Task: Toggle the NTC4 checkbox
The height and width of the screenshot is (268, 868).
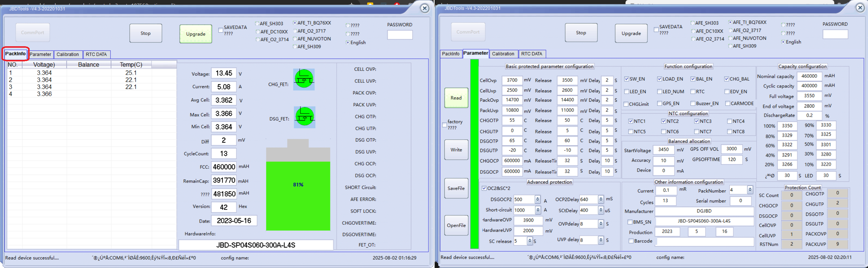Action: [729, 121]
